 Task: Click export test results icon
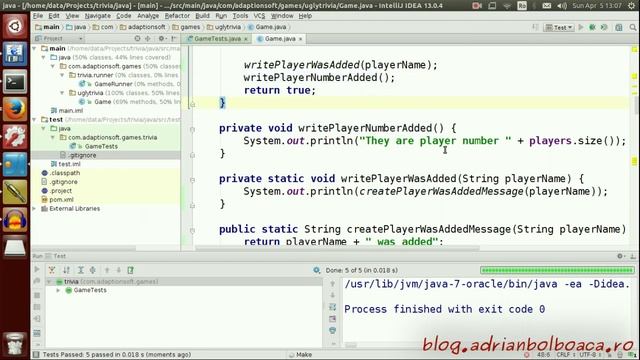coord(131,270)
